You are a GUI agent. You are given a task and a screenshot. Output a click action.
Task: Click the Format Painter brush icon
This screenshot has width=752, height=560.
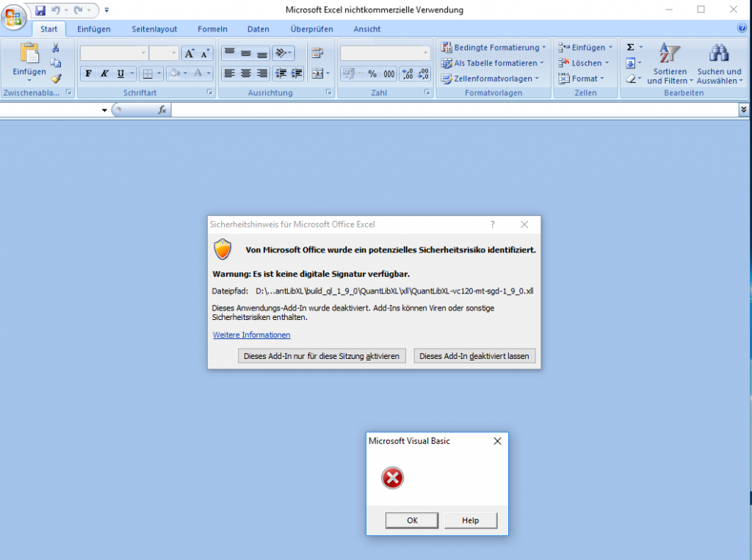(56, 79)
